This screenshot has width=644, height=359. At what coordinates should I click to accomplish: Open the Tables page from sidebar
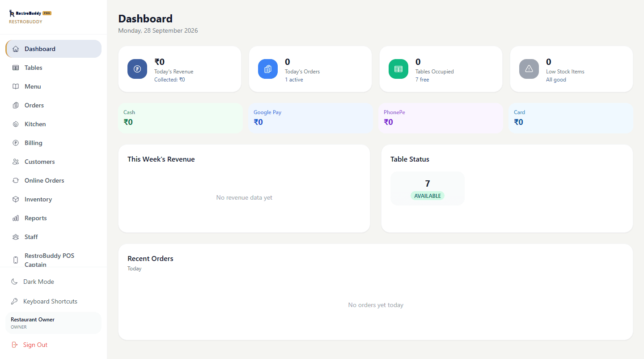[x=53, y=68]
